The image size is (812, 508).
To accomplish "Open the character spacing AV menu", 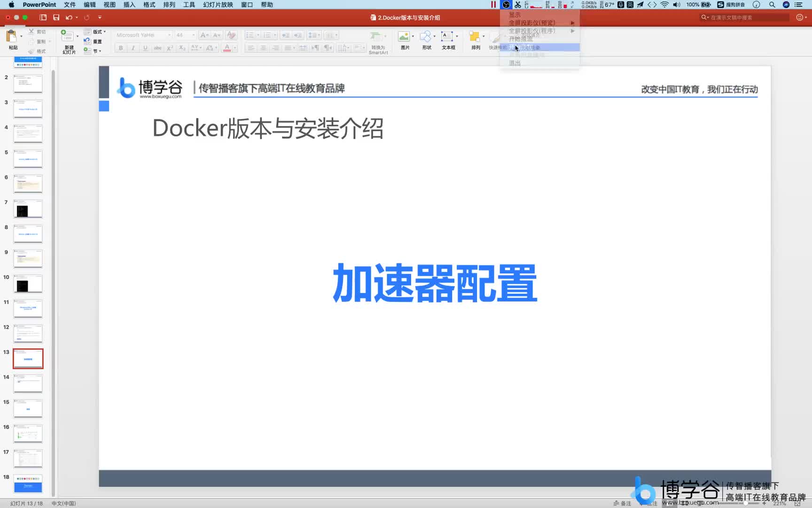I will (x=196, y=48).
